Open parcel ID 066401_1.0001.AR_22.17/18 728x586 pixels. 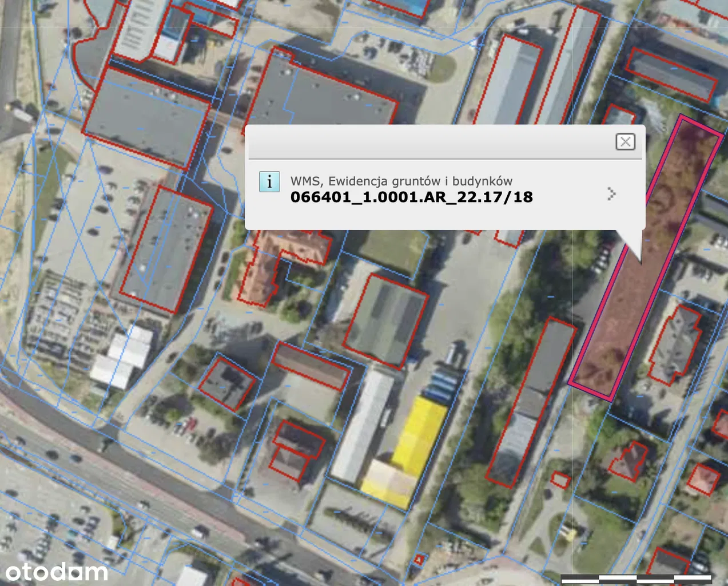(x=411, y=197)
